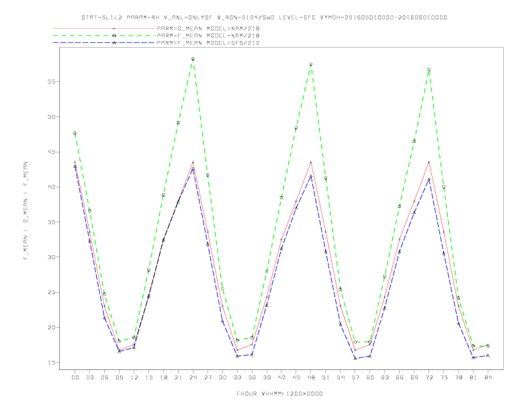Image resolution: width=532 pixels, height=411 pixels.
Task: Click x-axis forecast hour label 57
Action: pyautogui.click(x=355, y=377)
